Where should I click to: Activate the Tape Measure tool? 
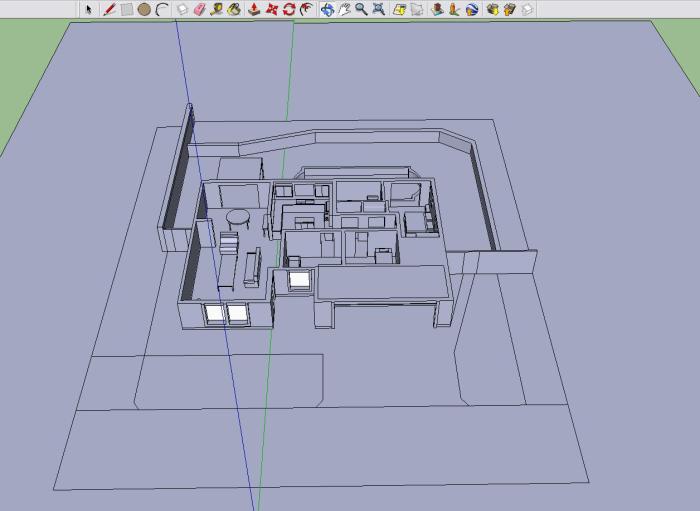(216, 9)
